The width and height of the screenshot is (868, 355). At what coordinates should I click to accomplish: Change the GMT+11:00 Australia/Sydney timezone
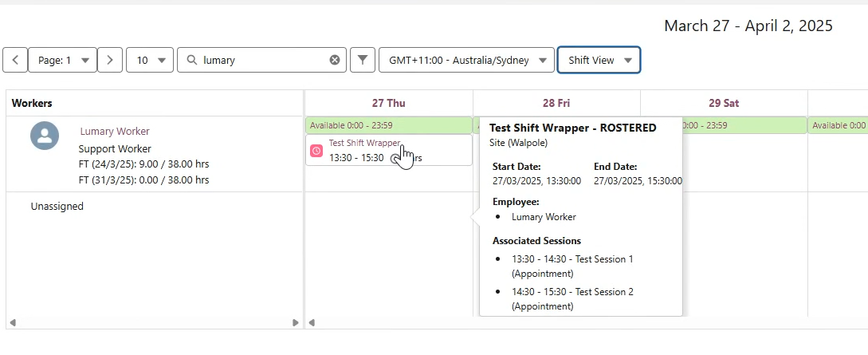point(466,60)
